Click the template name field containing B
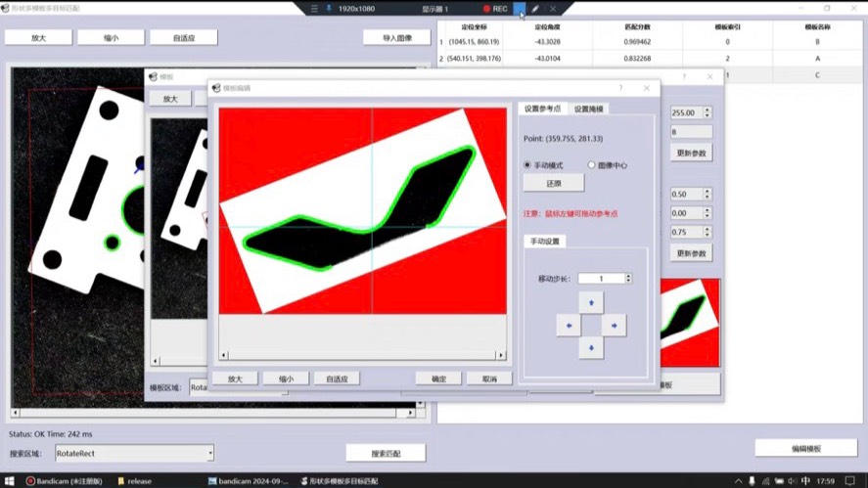This screenshot has width=868, height=488. click(x=691, y=132)
